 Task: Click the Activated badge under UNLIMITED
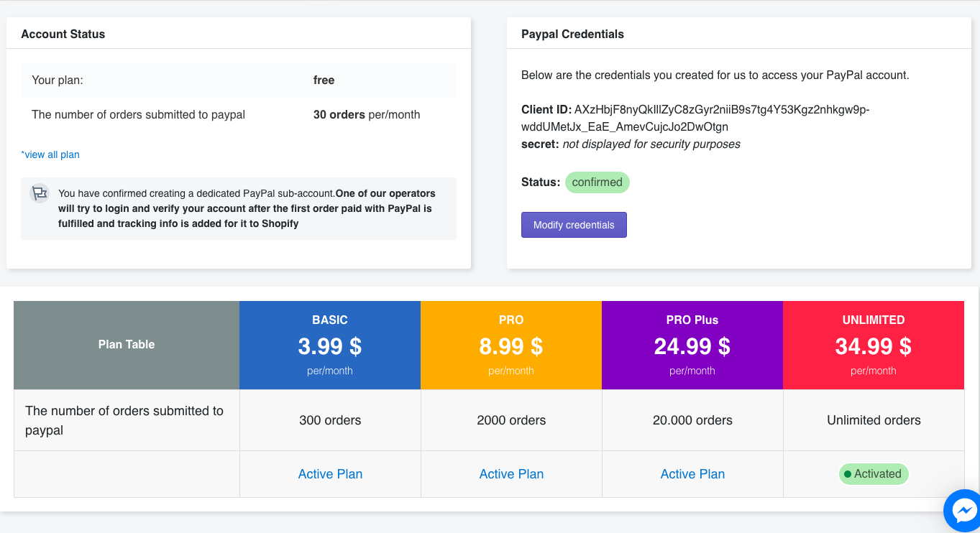874,474
